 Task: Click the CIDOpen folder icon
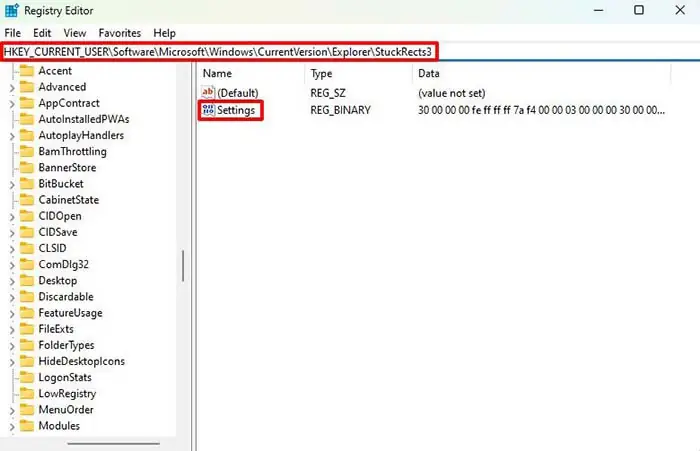(x=27, y=216)
